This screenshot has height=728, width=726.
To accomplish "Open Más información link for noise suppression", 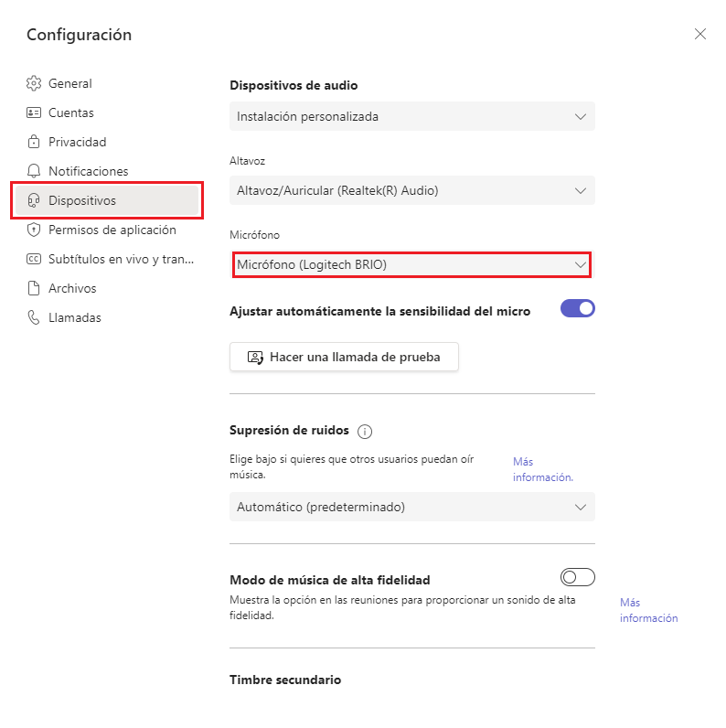I will (x=542, y=469).
